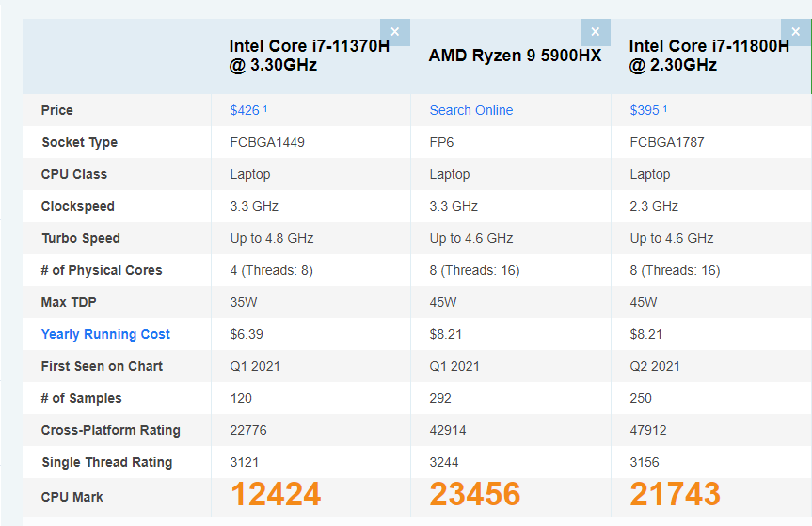Click the 22776 cross-platform rating

tap(248, 431)
